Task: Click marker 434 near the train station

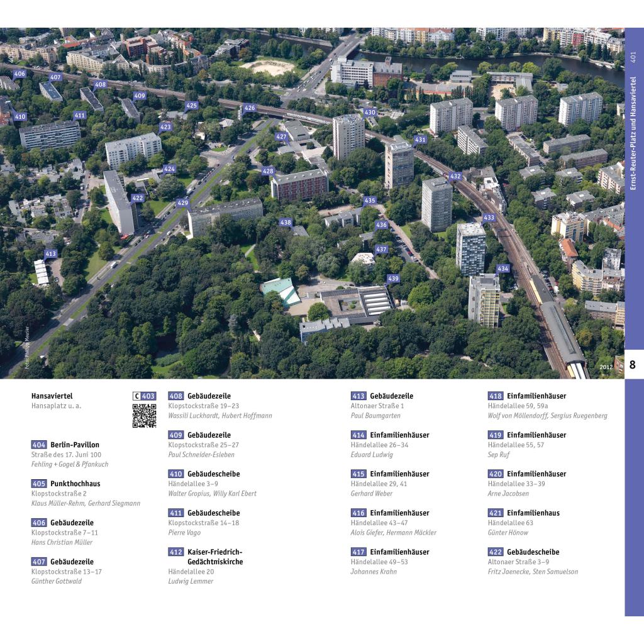Action: click(x=502, y=269)
